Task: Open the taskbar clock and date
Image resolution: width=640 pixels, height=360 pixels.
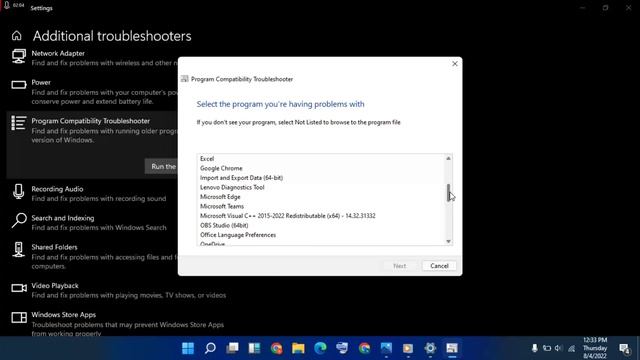Action: click(x=595, y=348)
